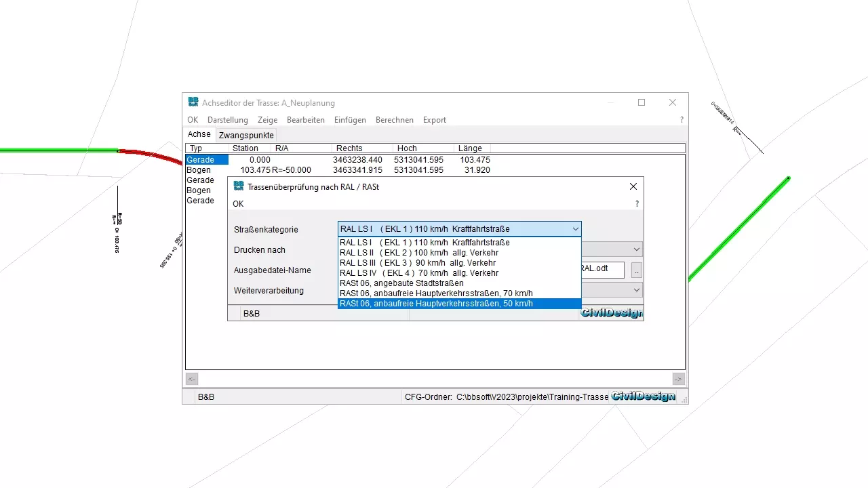Maximize the Achseditor window
Viewport: 868px width, 488px height.
642,102
